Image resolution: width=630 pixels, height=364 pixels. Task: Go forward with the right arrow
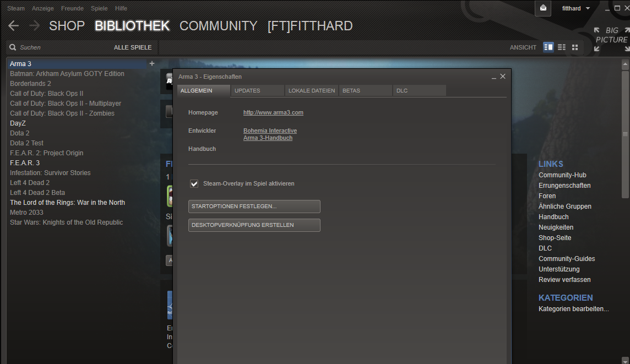(34, 26)
